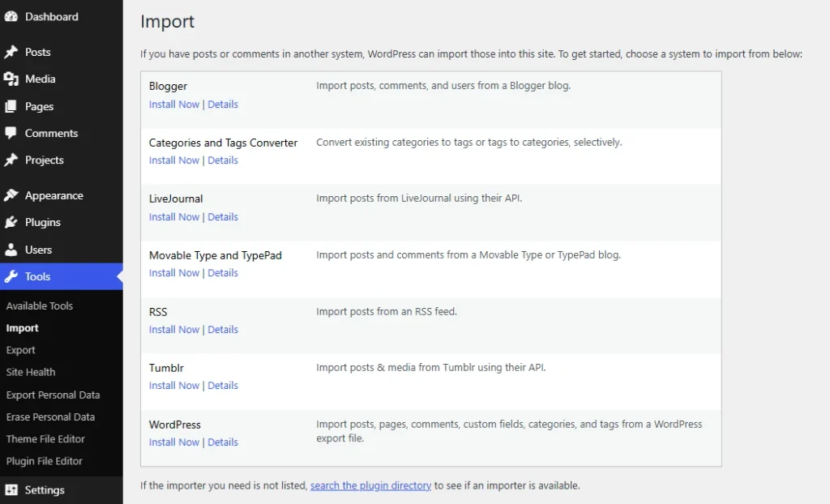Click the LiveJournal importer name
The width and height of the screenshot is (830, 504).
point(176,199)
